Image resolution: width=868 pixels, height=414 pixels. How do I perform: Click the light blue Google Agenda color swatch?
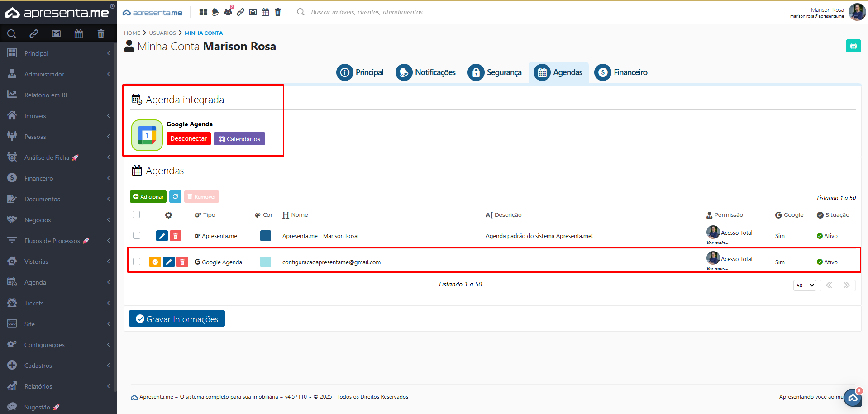pyautogui.click(x=266, y=262)
